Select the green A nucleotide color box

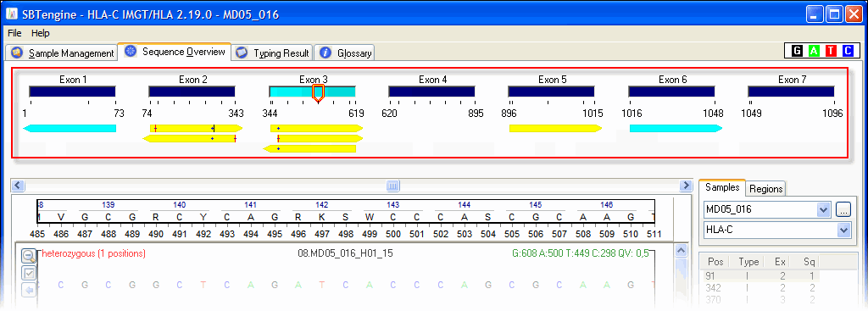pyautogui.click(x=814, y=51)
